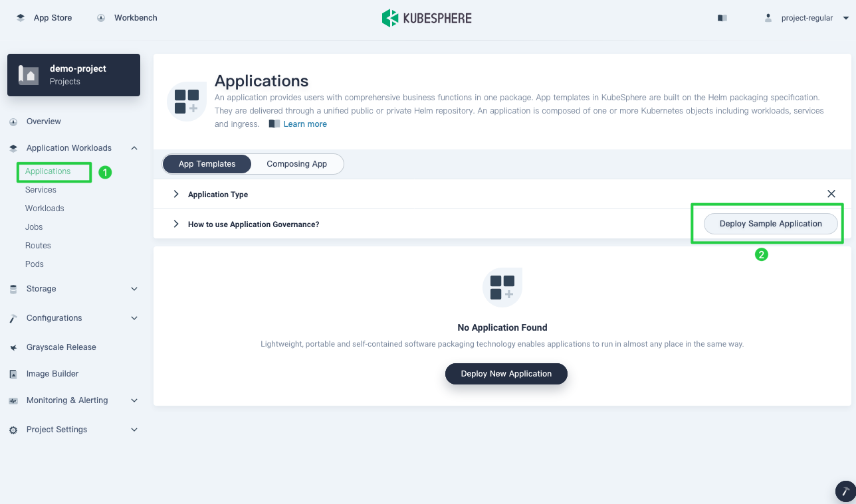Click the demo-project folder icon
Viewport: 856px width, 504px height.
(28, 74)
